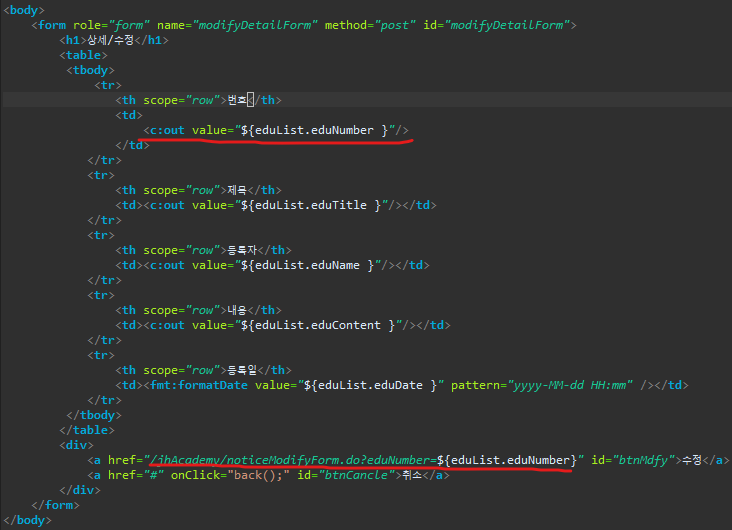Viewport: 732px width, 530px height.
Task: Click ${eduList.eduNumber } in the c:out tag
Action: (314, 130)
